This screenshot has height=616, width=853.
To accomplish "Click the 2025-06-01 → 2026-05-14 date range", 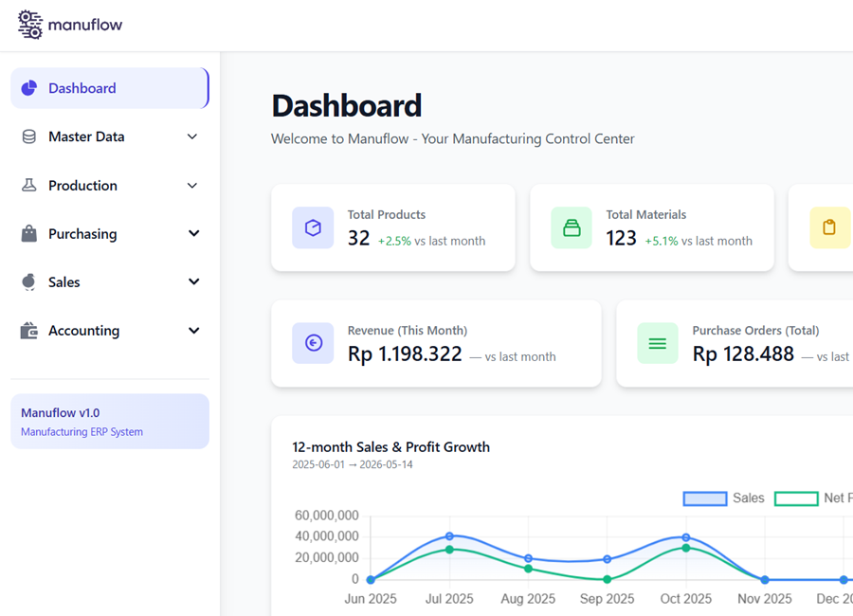I will (x=353, y=464).
